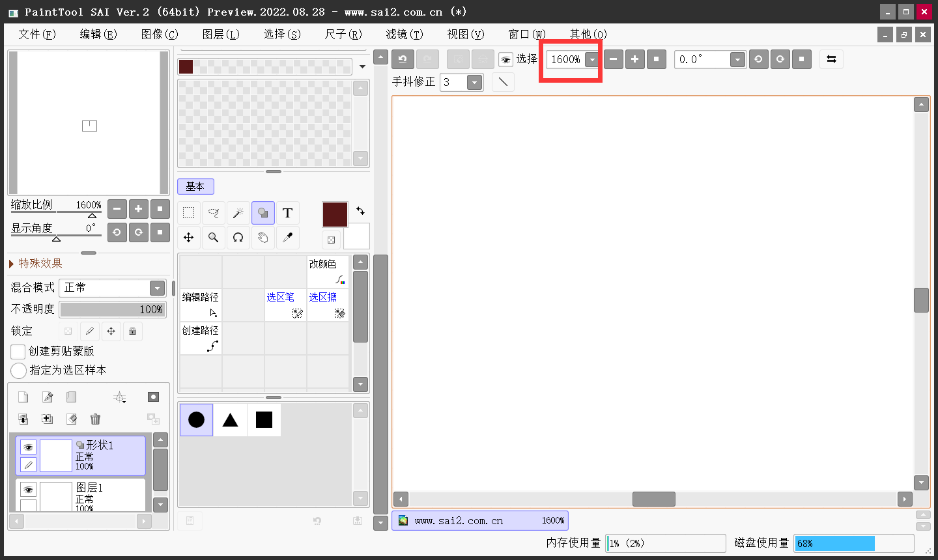Select the eyedropper color picker tool
The width and height of the screenshot is (938, 560).
287,238
